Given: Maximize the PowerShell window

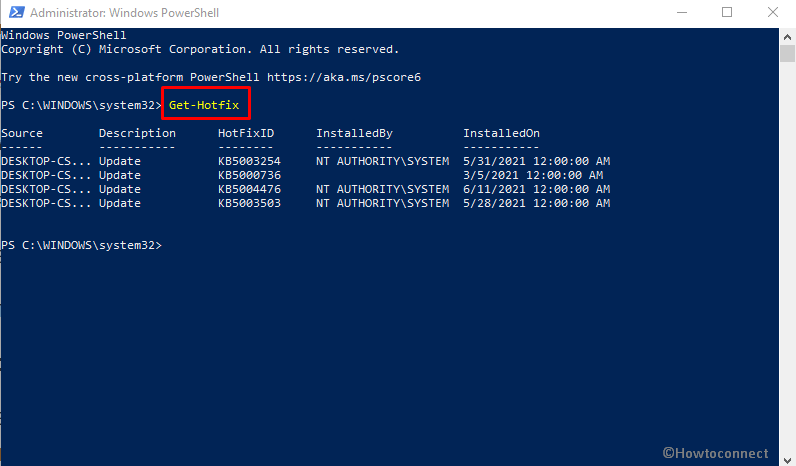Looking at the screenshot, I should [x=727, y=12].
